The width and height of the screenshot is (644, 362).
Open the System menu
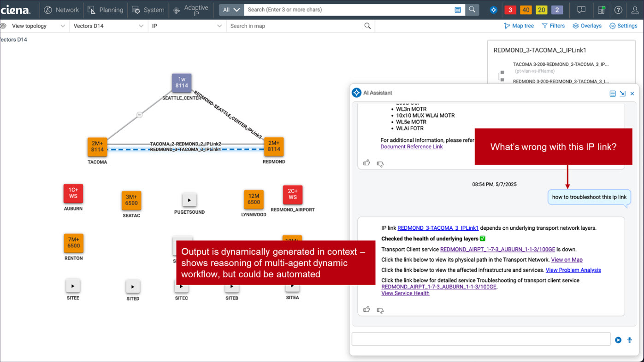click(148, 10)
